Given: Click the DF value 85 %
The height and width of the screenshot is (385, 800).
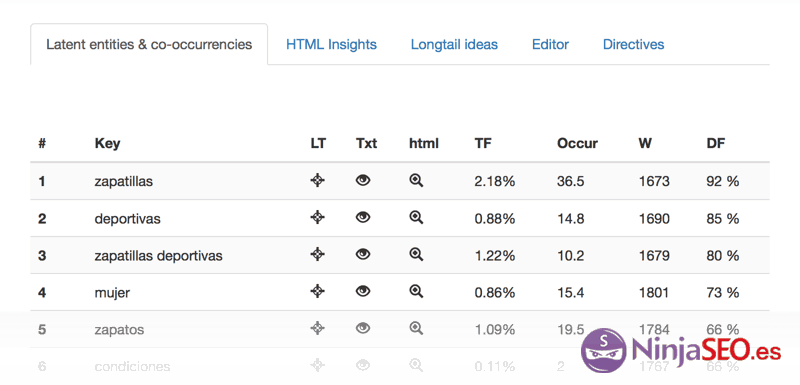Looking at the screenshot, I should pyautogui.click(x=722, y=219).
